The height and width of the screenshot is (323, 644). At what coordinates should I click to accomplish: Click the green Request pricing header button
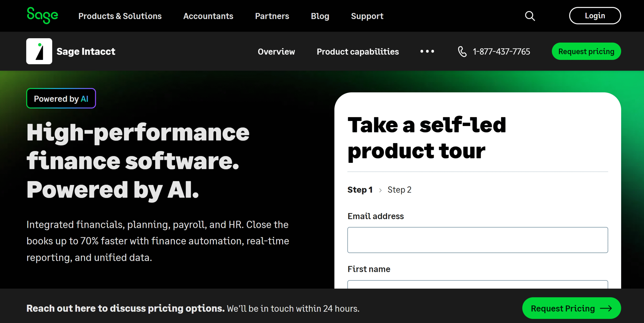586,51
